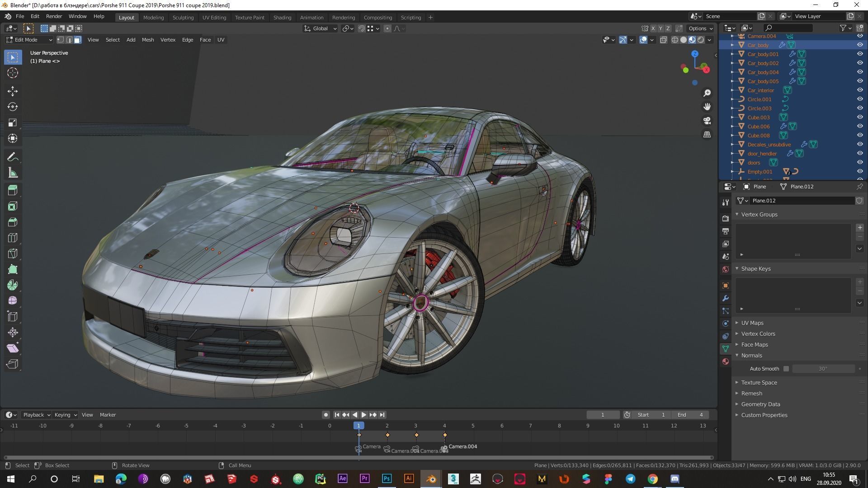Switch to the Shading workspace tab

click(282, 17)
